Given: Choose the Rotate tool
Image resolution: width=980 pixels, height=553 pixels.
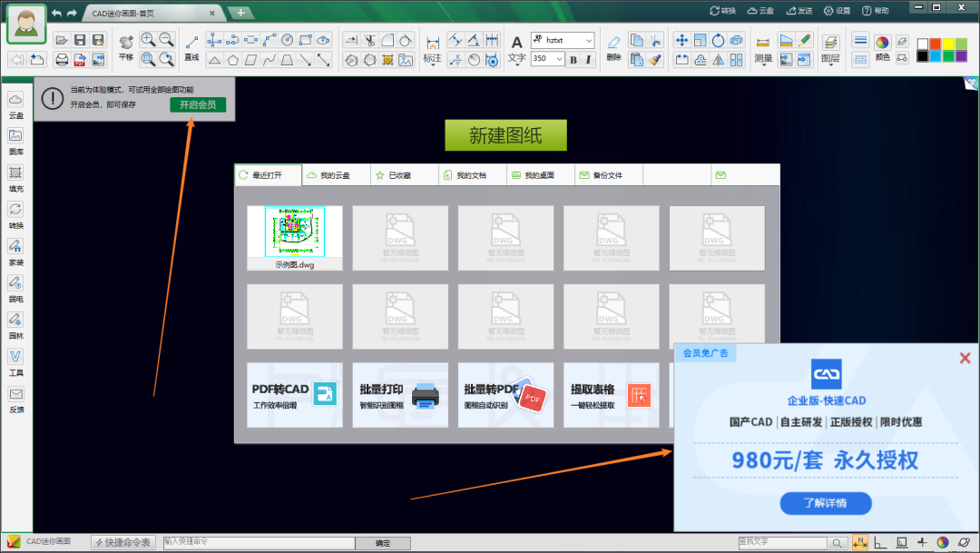Looking at the screenshot, I should click(x=718, y=40).
